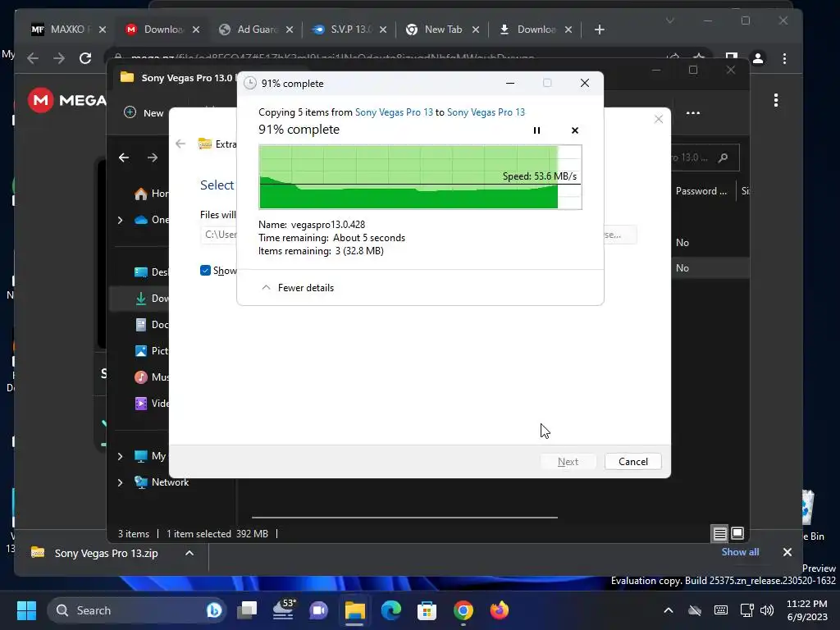Expand the Network tree node
This screenshot has width=840, height=630.
point(120,482)
